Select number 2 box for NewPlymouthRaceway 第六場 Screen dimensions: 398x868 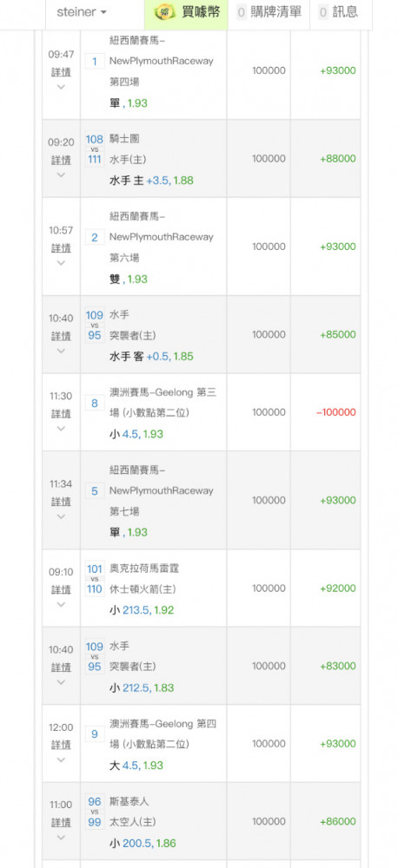(x=94, y=238)
